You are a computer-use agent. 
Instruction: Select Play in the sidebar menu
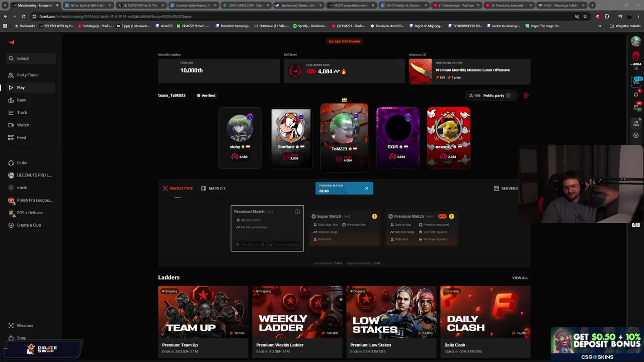tap(30, 87)
